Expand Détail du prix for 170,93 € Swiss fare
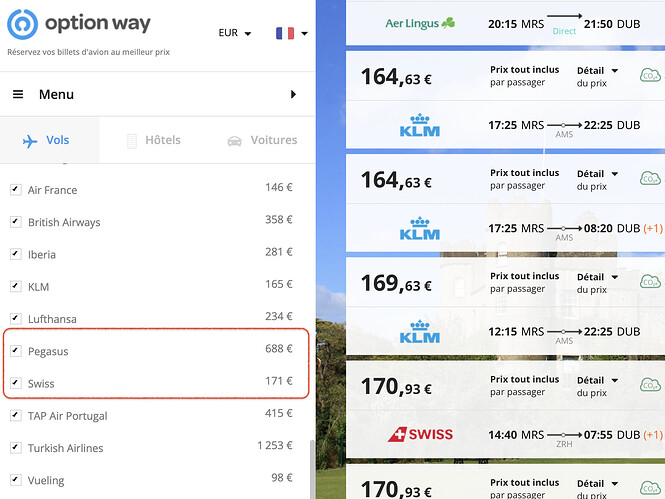This screenshot has height=499, width=665. click(x=597, y=386)
